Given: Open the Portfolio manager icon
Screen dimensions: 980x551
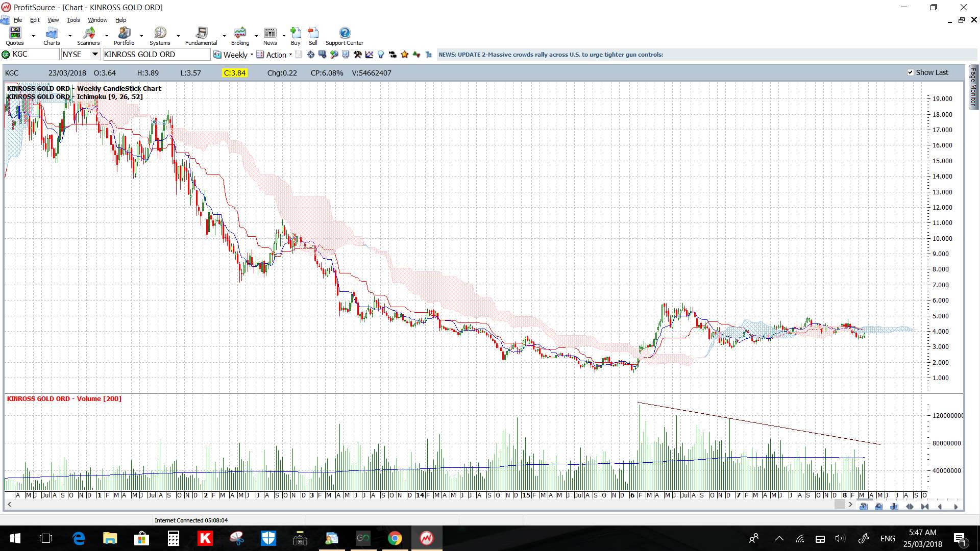Looking at the screenshot, I should coord(124,33).
